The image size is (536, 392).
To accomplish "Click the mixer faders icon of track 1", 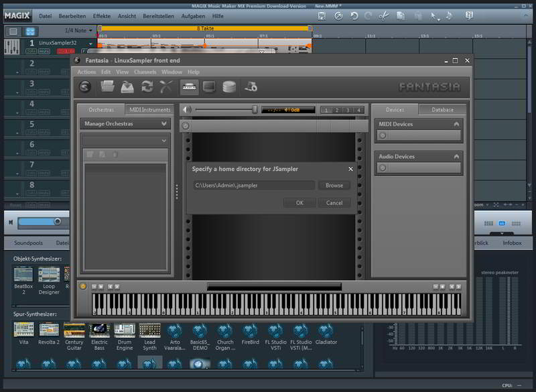I will (x=11, y=47).
